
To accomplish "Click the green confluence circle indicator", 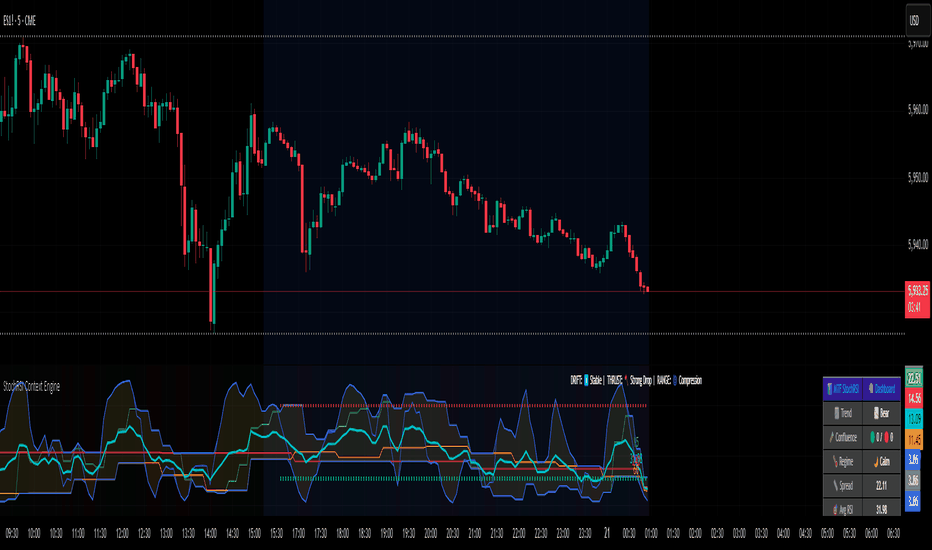I will (873, 437).
